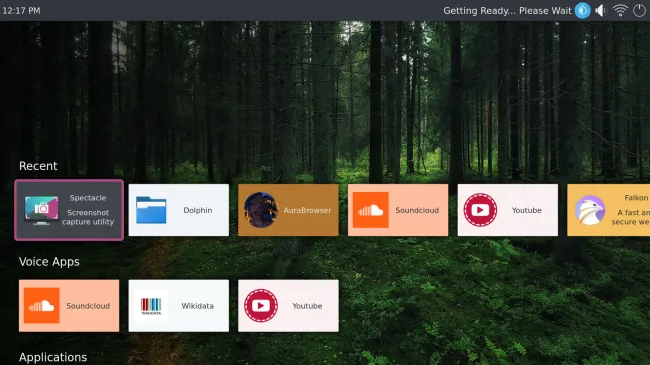Viewport: 650px width, 365px height.
Task: Open the Wi-Fi network icon
Action: (620, 10)
